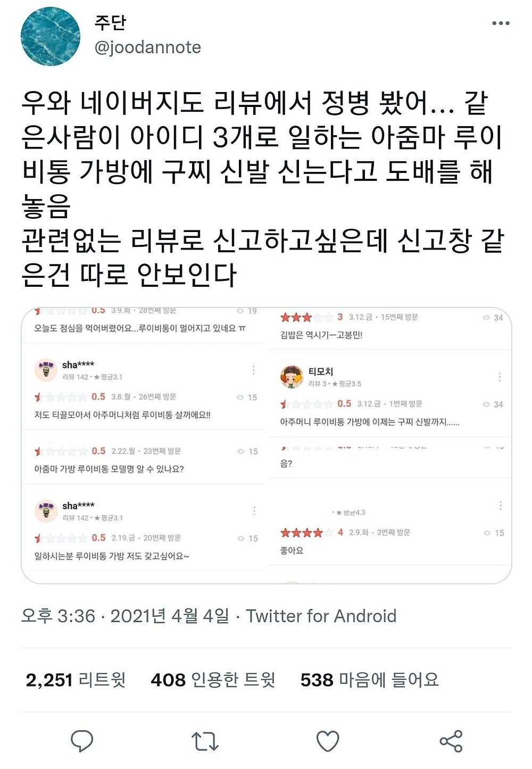Click the reply speech bubble icon
The height and width of the screenshot is (769, 532).
coord(82,741)
